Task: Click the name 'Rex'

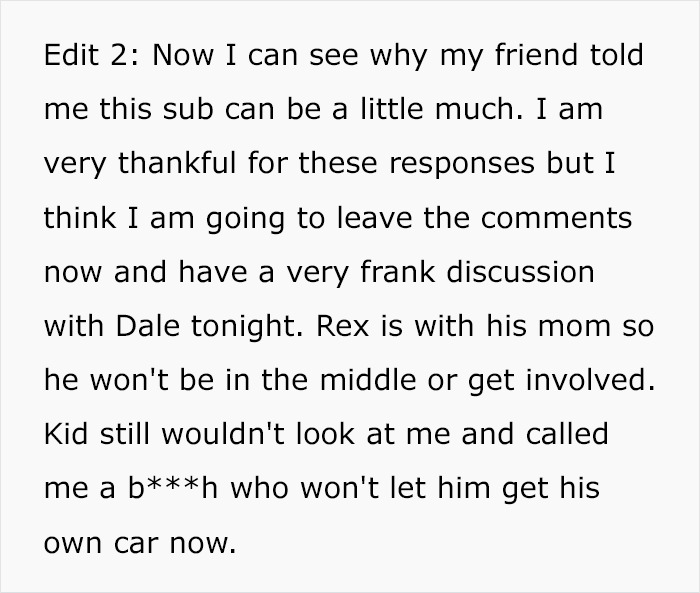Action: click(x=343, y=326)
